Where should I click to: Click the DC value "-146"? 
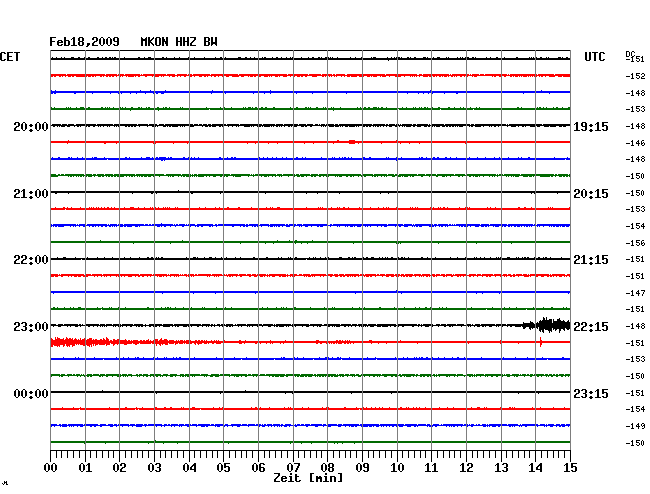pyautogui.click(x=635, y=143)
